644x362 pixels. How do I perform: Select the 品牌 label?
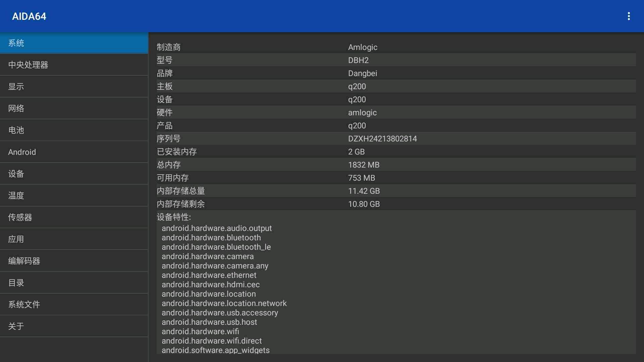click(x=165, y=73)
